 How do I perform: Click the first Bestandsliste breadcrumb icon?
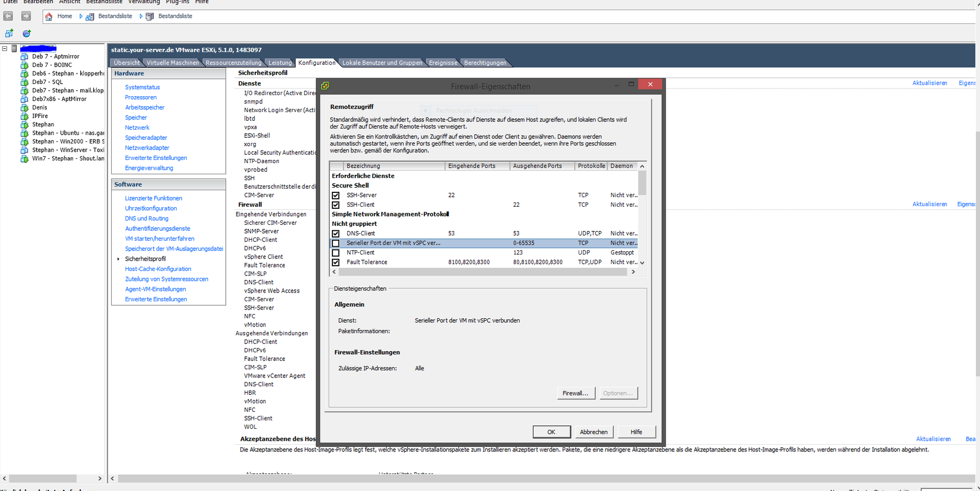pos(90,16)
